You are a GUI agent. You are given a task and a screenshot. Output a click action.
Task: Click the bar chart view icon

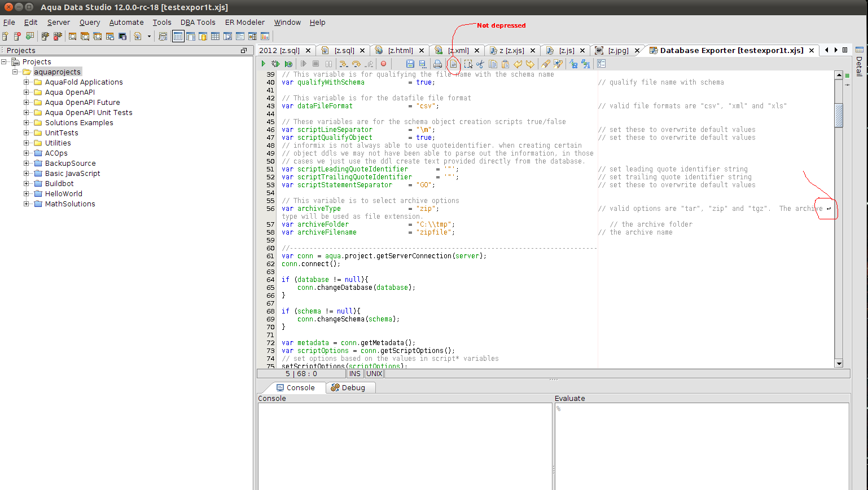[265, 36]
